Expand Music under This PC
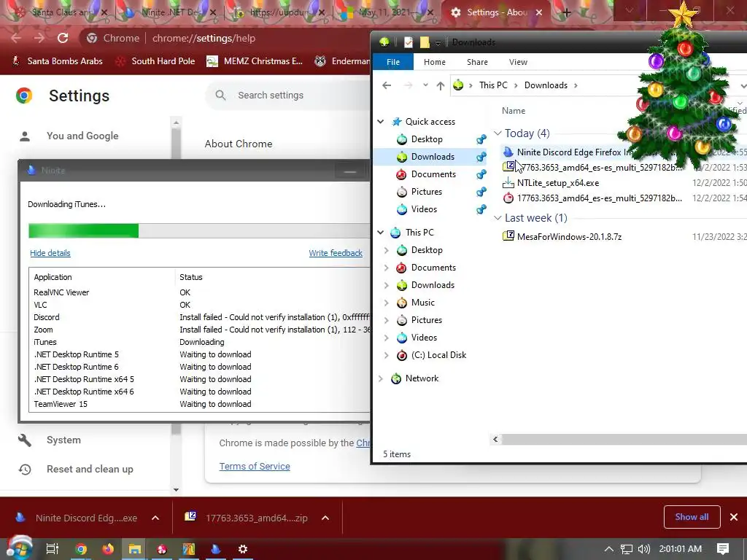The width and height of the screenshot is (747, 560). [x=387, y=303]
